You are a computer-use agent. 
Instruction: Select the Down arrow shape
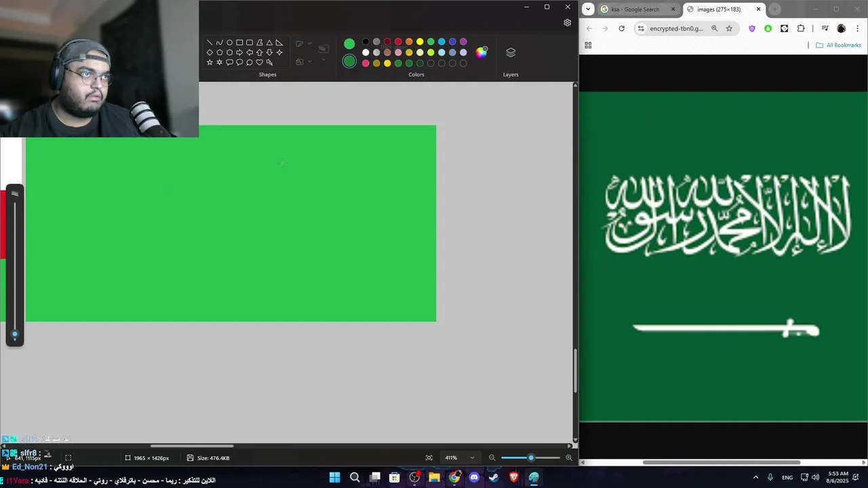(x=269, y=52)
